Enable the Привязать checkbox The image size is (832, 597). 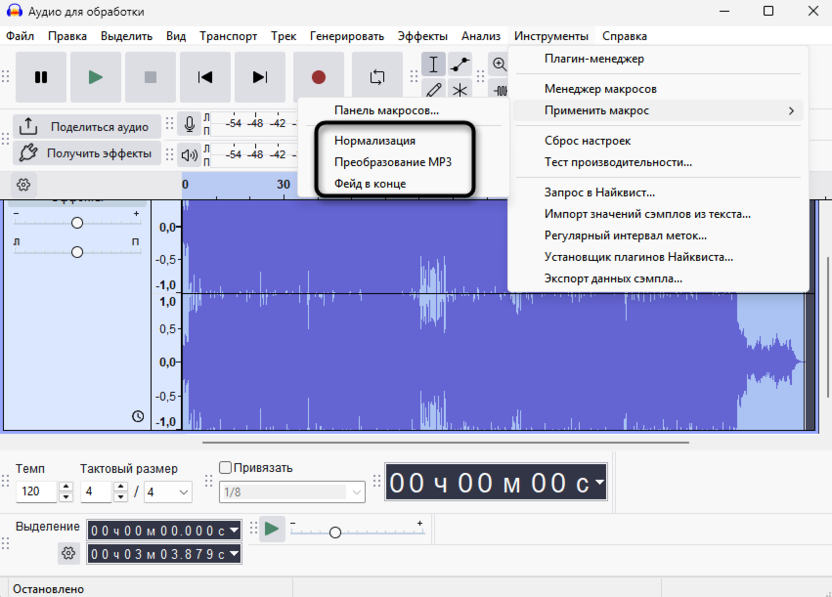(x=224, y=466)
